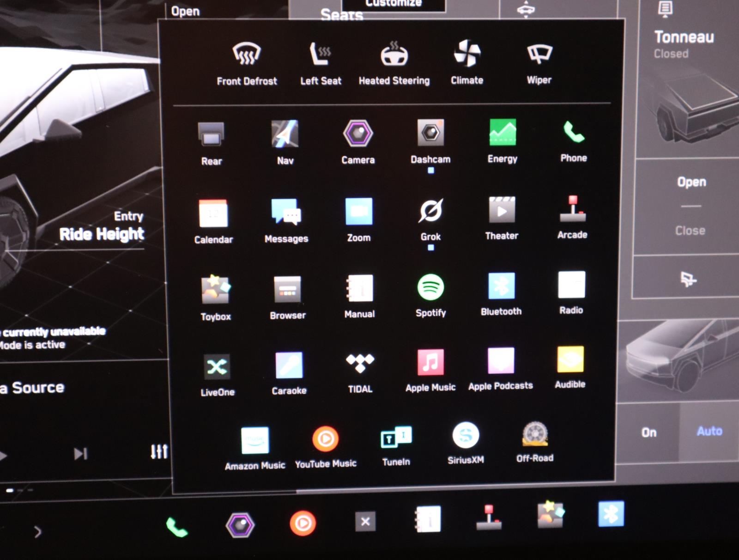The height and width of the screenshot is (560, 739).
Task: Open the audio equalizer settings icon
Action: pyautogui.click(x=159, y=451)
